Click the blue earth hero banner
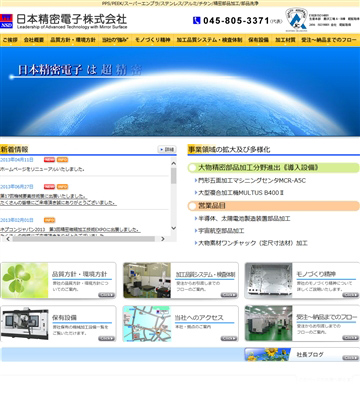Screen dimensions: 360x396 (x=180, y=92)
